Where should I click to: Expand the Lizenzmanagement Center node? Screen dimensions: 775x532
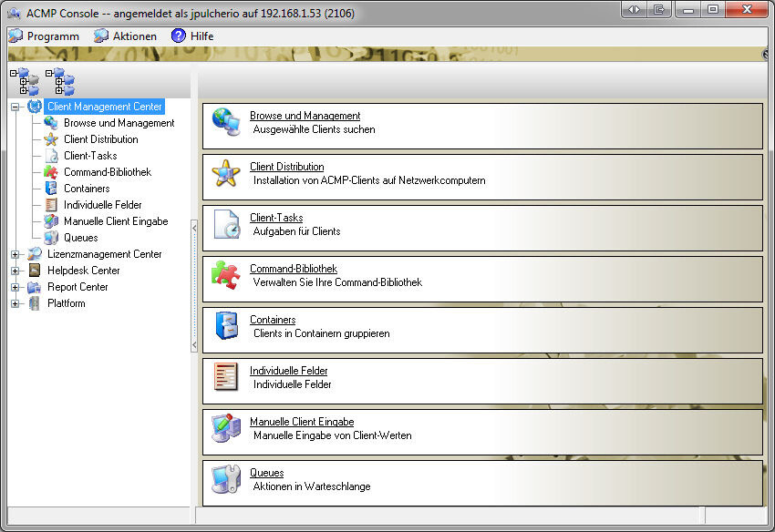click(15, 254)
